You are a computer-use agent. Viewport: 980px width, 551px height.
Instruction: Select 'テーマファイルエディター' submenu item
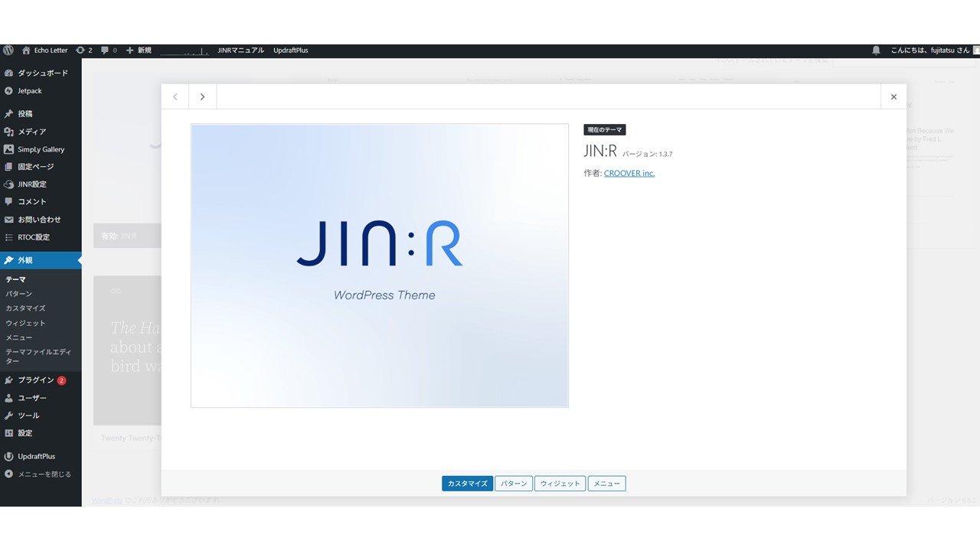(38, 357)
